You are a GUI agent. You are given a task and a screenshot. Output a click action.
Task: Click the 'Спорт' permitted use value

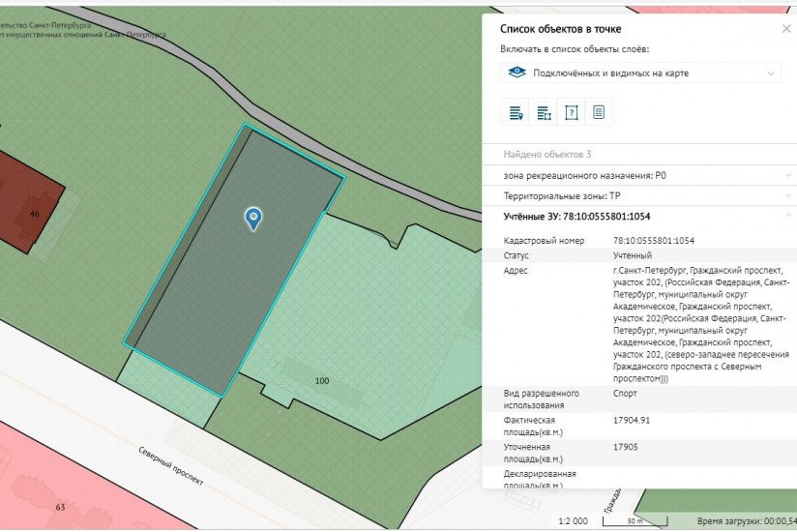coord(625,394)
